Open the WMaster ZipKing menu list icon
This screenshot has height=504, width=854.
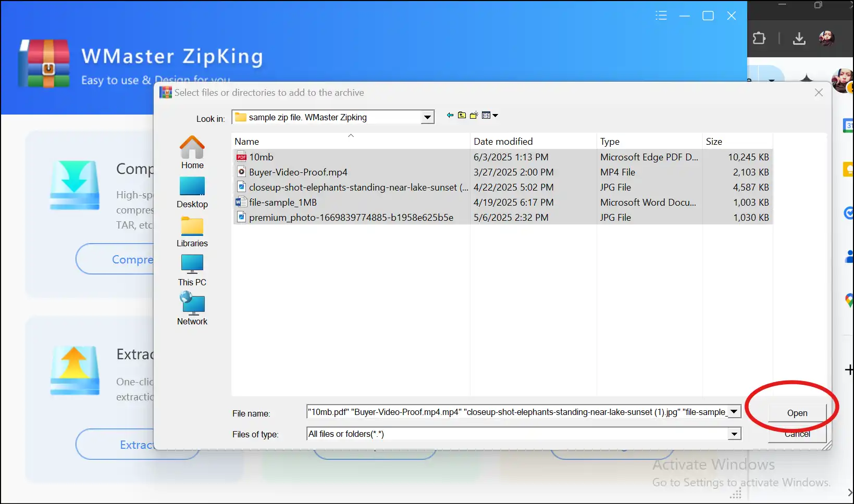click(x=661, y=16)
